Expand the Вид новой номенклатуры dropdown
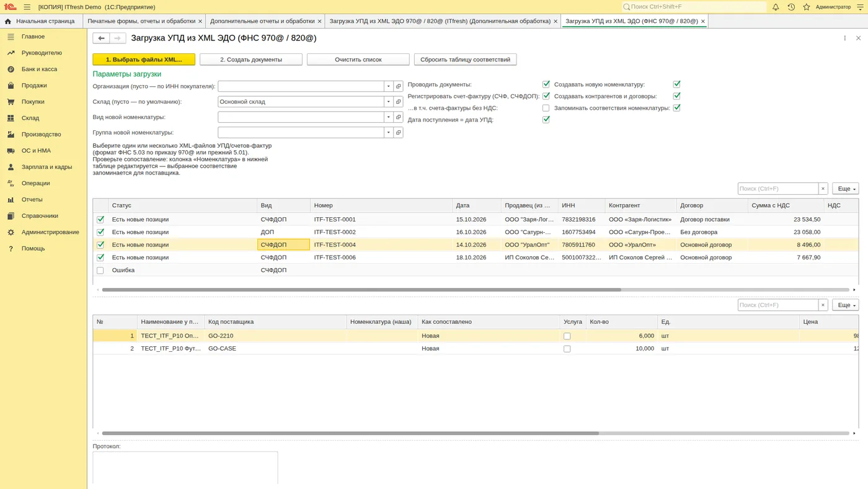This screenshot has width=868, height=489. pos(389,117)
